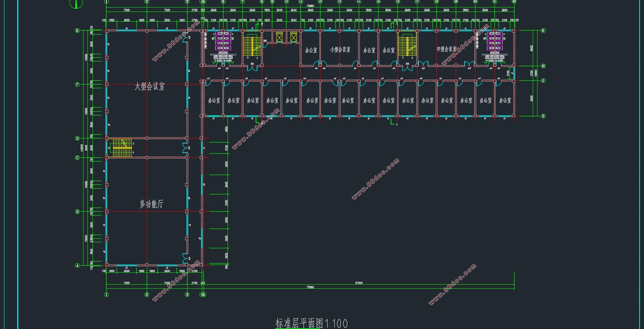Click grid axis bubble A on left side
Image resolution: width=644 pixels, height=329 pixels.
click(x=77, y=266)
